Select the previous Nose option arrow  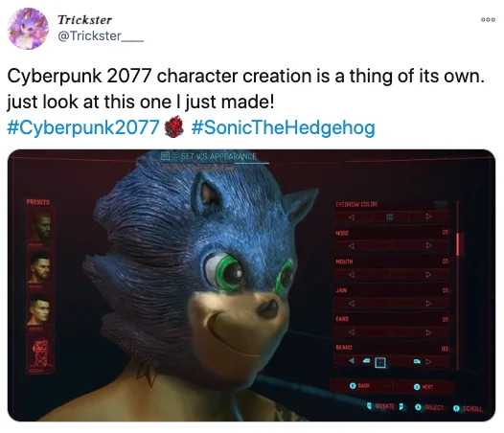click(352, 246)
